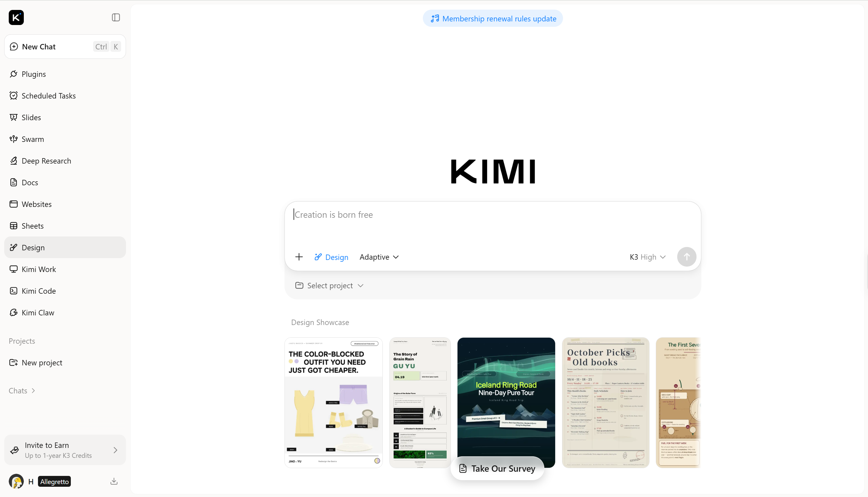Click the Scheduled Tasks clock icon

[x=14, y=95]
